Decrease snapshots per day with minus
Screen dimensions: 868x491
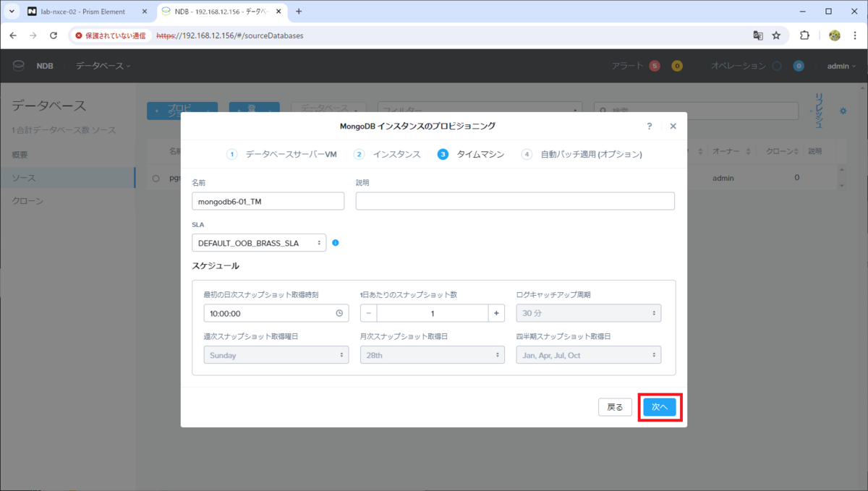pos(368,313)
